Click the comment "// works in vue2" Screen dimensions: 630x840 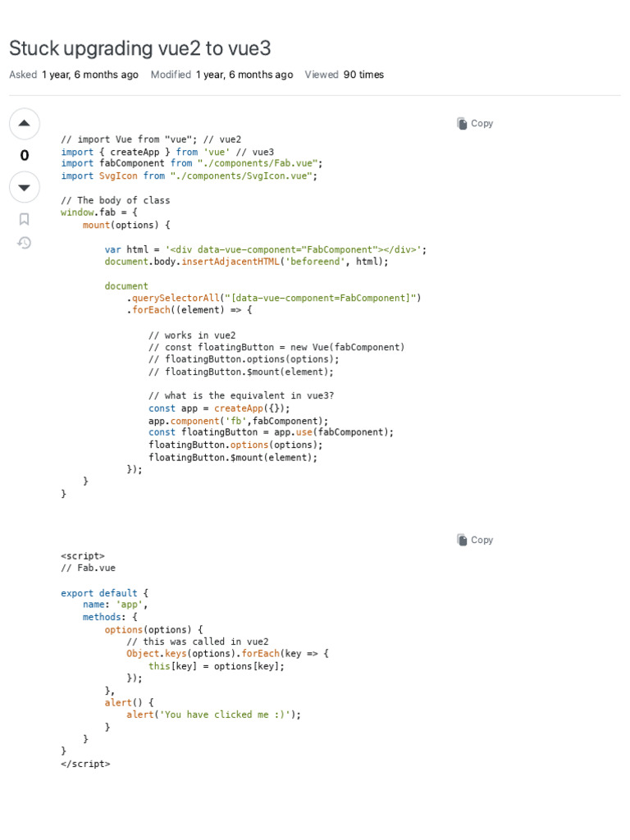(x=192, y=336)
